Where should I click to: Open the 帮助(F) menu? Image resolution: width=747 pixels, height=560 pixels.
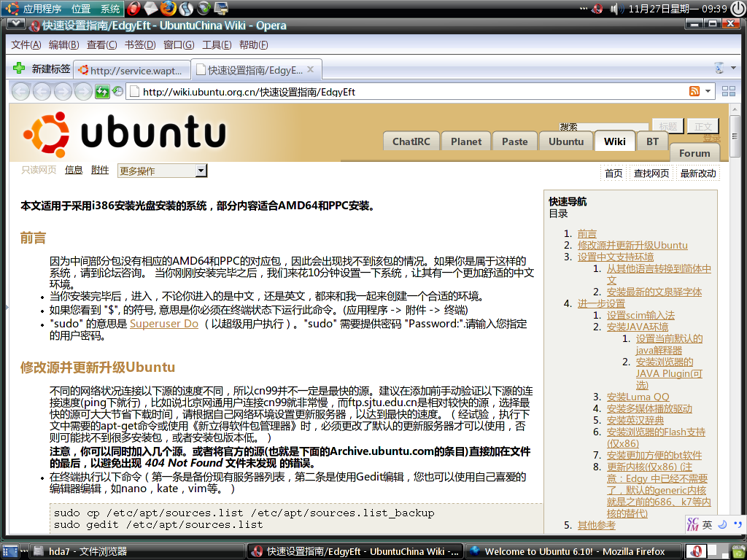click(x=253, y=44)
